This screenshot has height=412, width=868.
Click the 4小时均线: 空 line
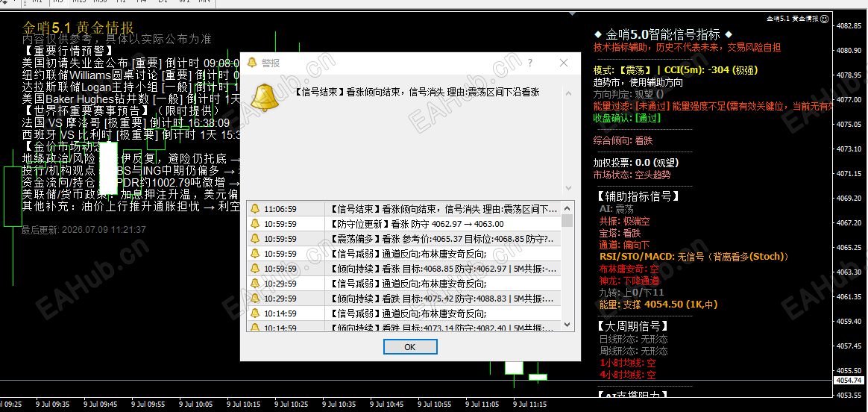(627, 375)
